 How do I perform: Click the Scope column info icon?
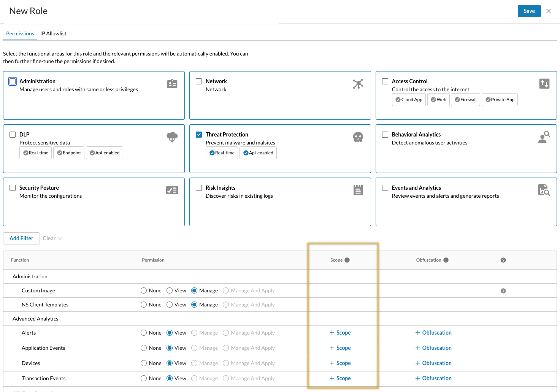coord(347,260)
